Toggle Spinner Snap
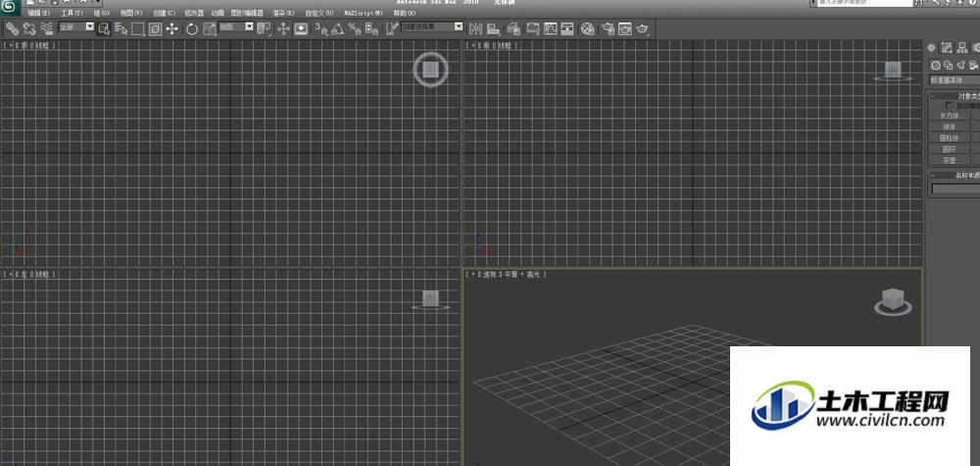Viewport: 980px width, 466px height. [371, 28]
